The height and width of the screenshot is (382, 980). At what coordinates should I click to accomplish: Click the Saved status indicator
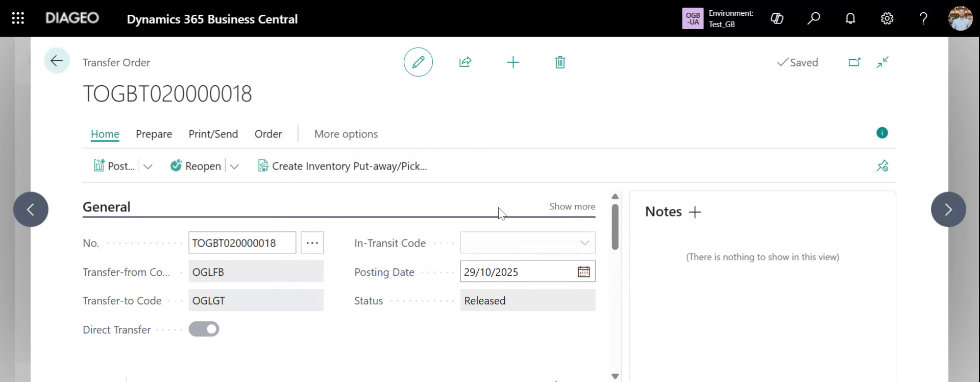pyautogui.click(x=797, y=62)
